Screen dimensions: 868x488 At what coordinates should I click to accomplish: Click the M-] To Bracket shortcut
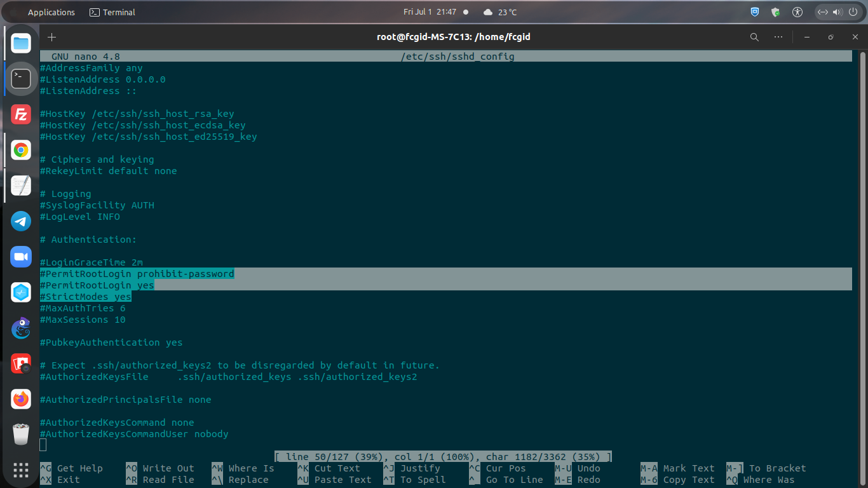(766, 468)
